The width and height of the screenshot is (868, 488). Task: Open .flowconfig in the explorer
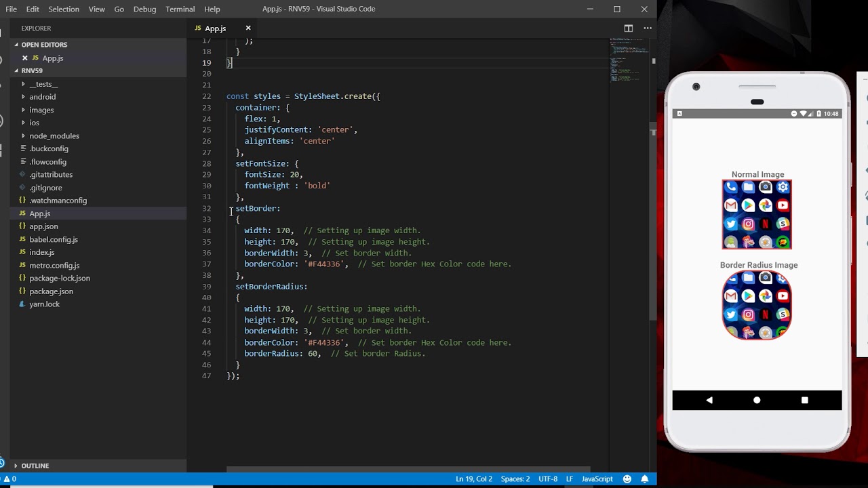[x=47, y=162]
